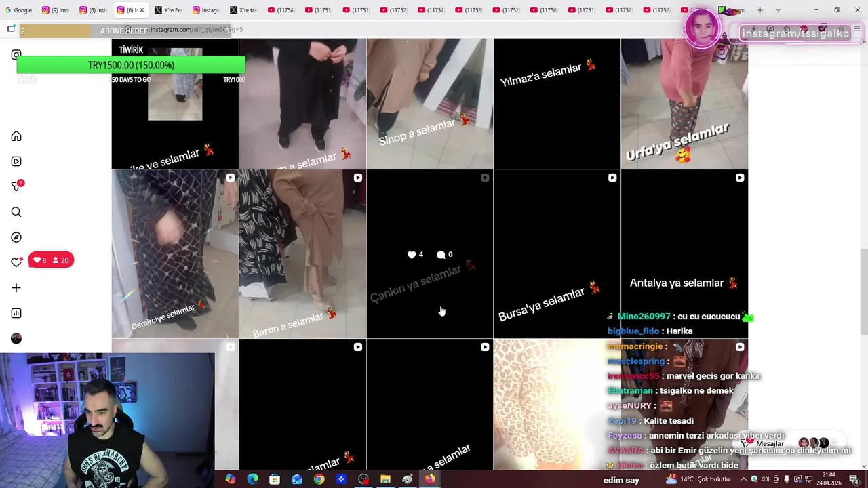Close the active Instagram tab

coord(143,10)
